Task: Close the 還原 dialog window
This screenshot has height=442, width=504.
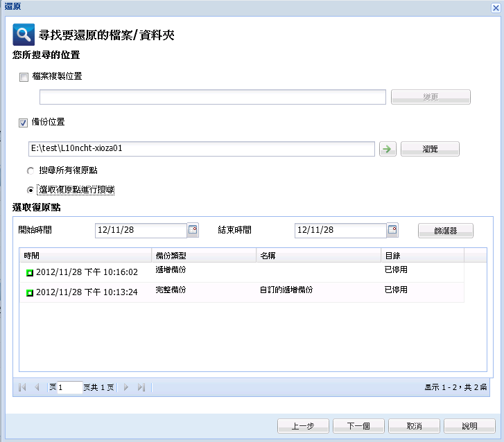Action: pos(496,6)
